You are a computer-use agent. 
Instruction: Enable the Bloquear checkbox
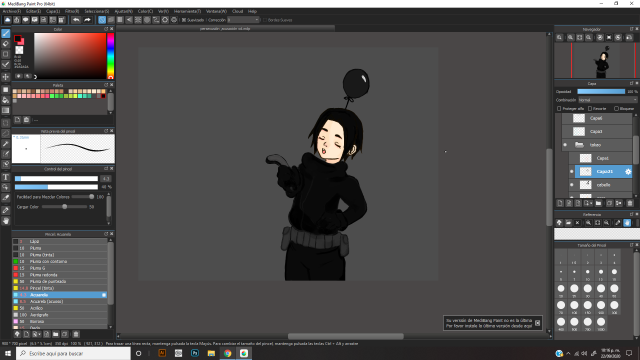pos(616,109)
